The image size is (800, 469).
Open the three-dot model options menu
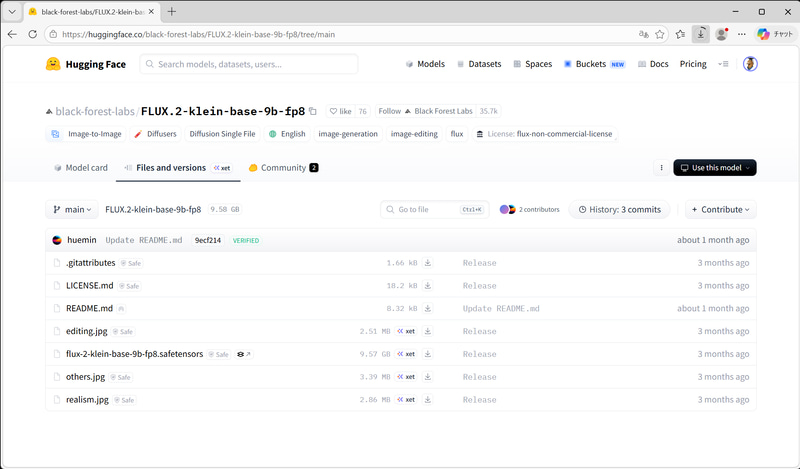point(661,167)
